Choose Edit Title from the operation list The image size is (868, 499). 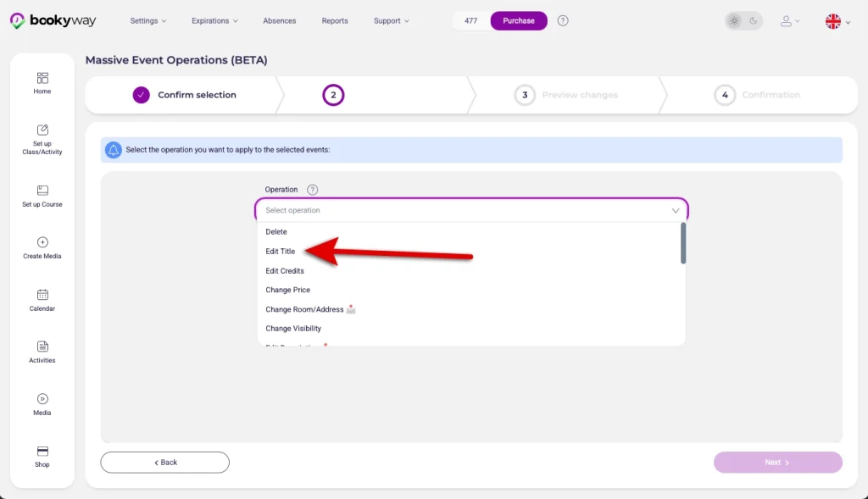280,251
